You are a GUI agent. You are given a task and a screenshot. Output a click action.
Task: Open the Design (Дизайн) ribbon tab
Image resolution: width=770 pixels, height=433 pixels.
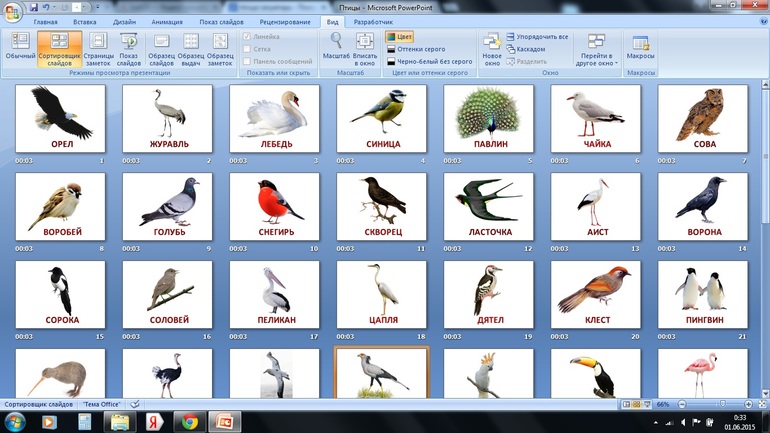point(125,21)
